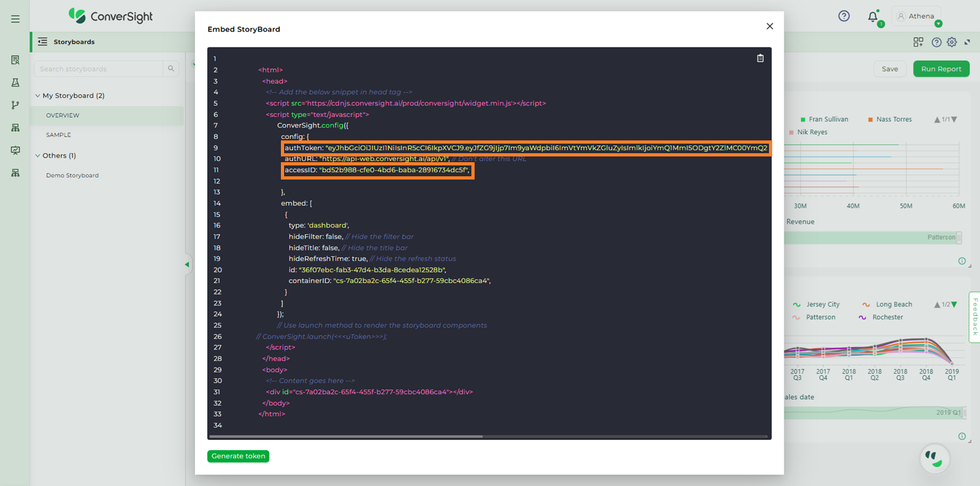Copy embed code with the clipboard icon
The height and width of the screenshot is (486, 980).
(760, 58)
